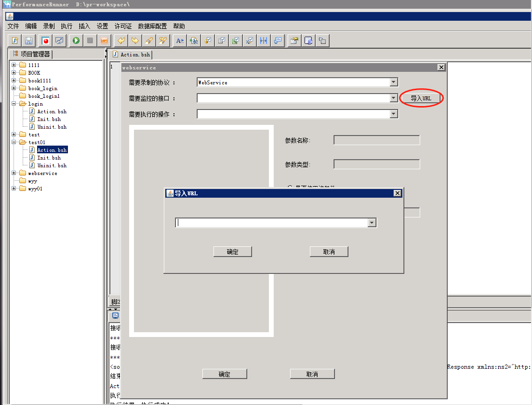Open the 数据库配置 menu
This screenshot has width=532, height=405.
(152, 26)
